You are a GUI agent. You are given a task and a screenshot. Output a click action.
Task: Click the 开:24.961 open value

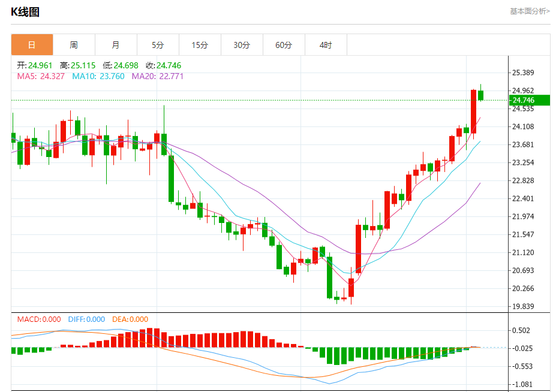tap(34, 65)
